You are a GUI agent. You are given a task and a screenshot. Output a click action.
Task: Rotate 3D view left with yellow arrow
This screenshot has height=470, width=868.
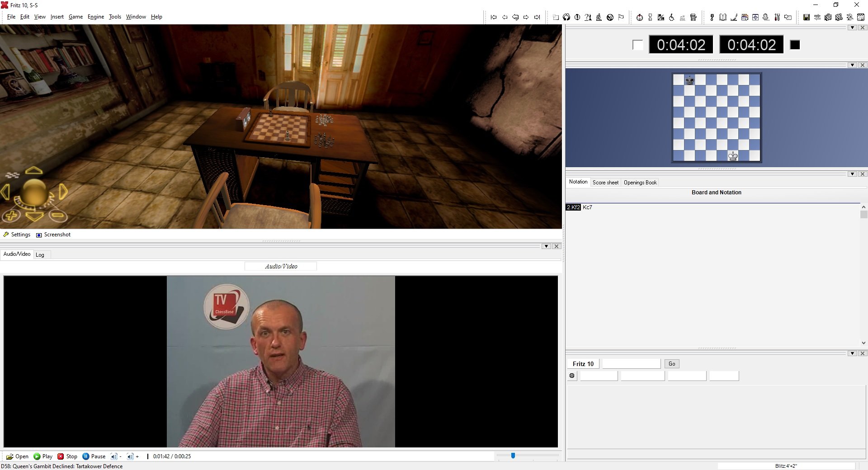pos(5,192)
